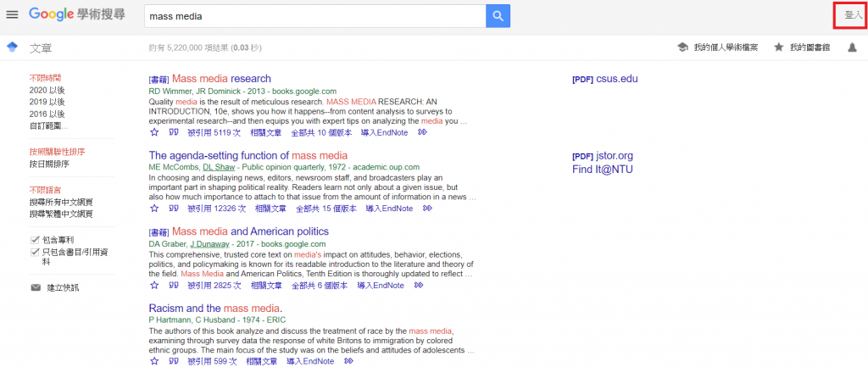Filter results to 2019 以後
868x373 pixels.
(x=47, y=103)
